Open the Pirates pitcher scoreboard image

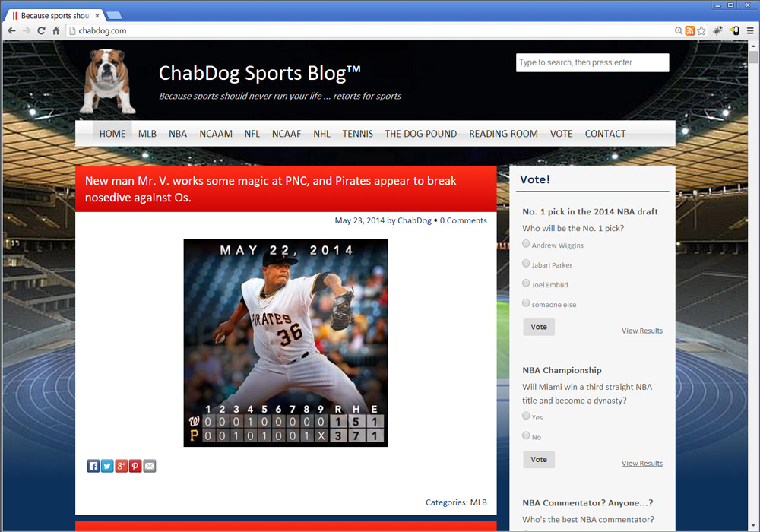click(286, 343)
